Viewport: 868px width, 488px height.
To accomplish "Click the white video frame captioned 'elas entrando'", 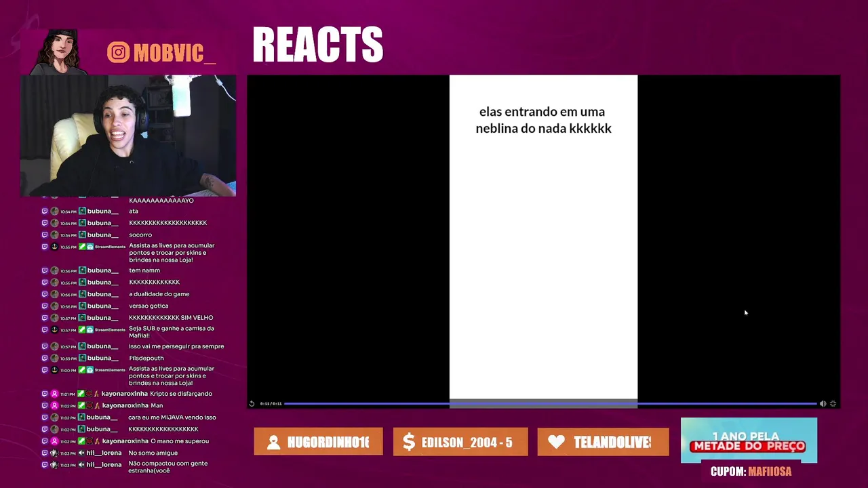I will click(543, 237).
